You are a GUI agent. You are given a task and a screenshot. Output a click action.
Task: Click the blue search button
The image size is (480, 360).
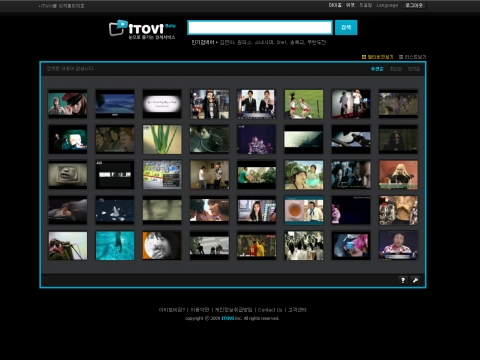[x=346, y=27]
